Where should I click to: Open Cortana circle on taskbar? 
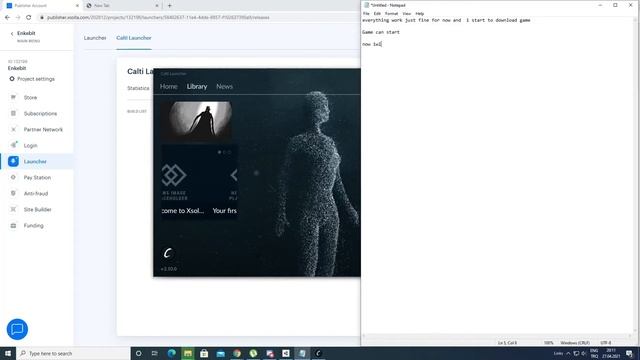click(x=139, y=353)
